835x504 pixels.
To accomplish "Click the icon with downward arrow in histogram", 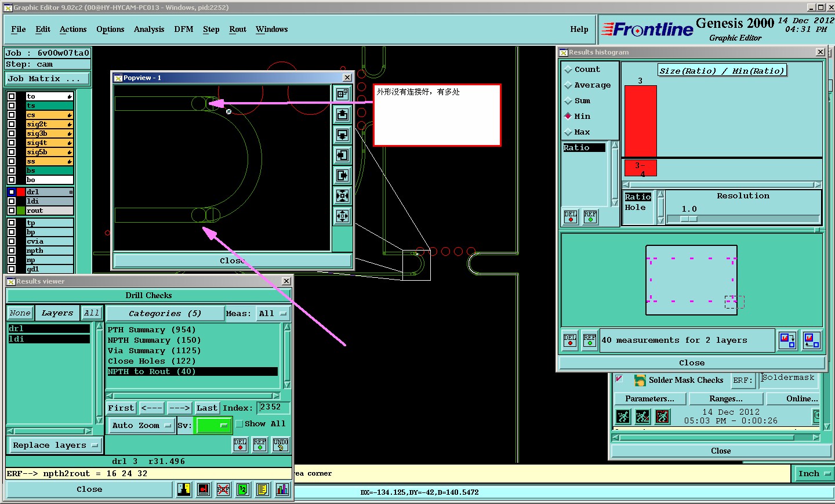I will click(788, 340).
